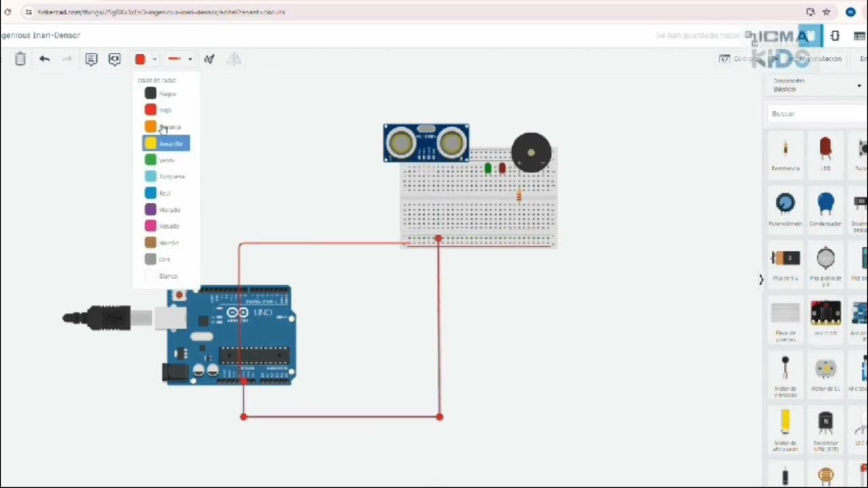Toggle notes visibility icon in toolbar

115,59
